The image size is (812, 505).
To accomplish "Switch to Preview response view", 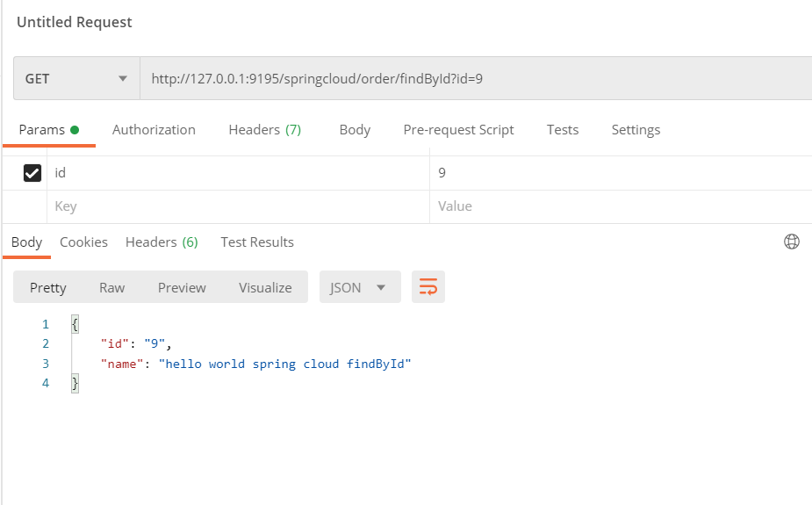I will [182, 287].
